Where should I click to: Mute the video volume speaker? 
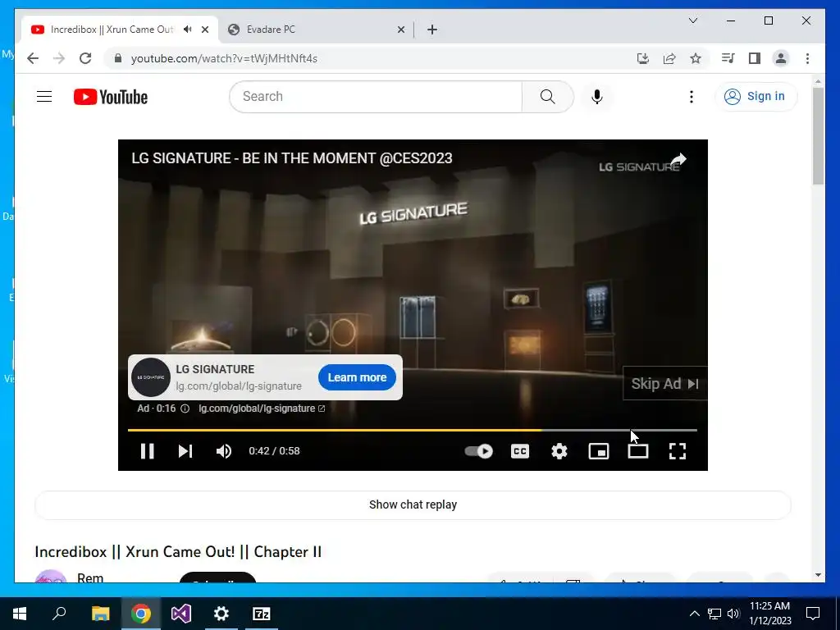tap(224, 451)
